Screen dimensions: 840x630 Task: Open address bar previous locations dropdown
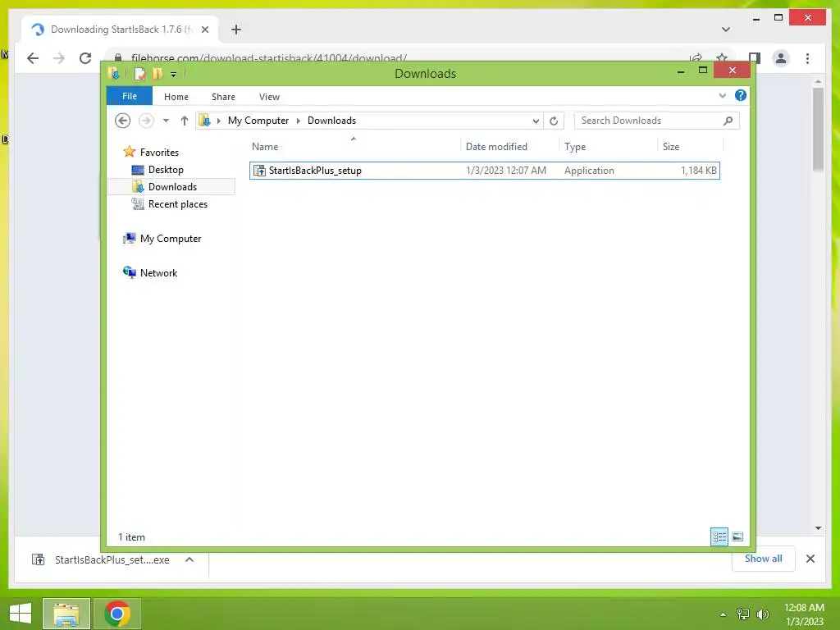point(535,121)
